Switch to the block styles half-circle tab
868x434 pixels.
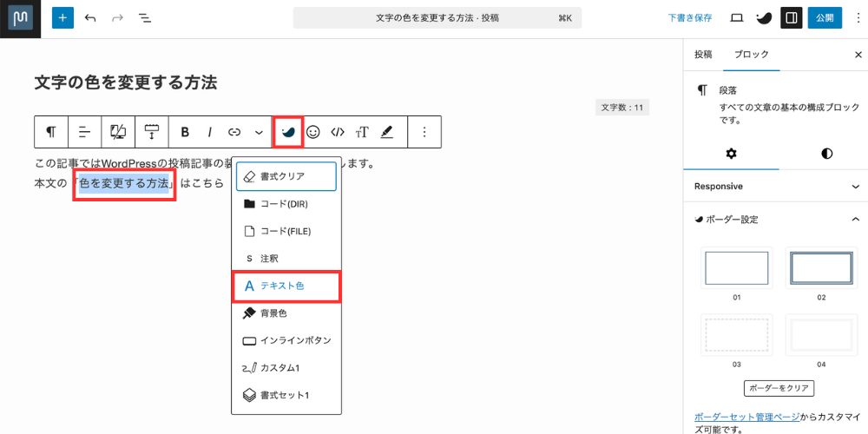point(826,154)
